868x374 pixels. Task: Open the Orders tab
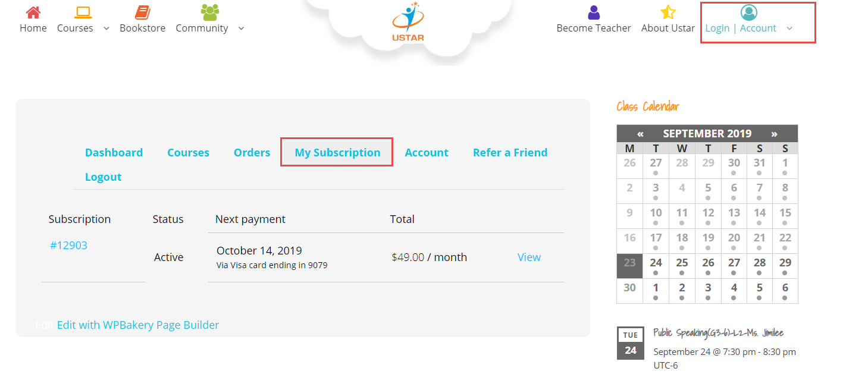click(x=252, y=152)
